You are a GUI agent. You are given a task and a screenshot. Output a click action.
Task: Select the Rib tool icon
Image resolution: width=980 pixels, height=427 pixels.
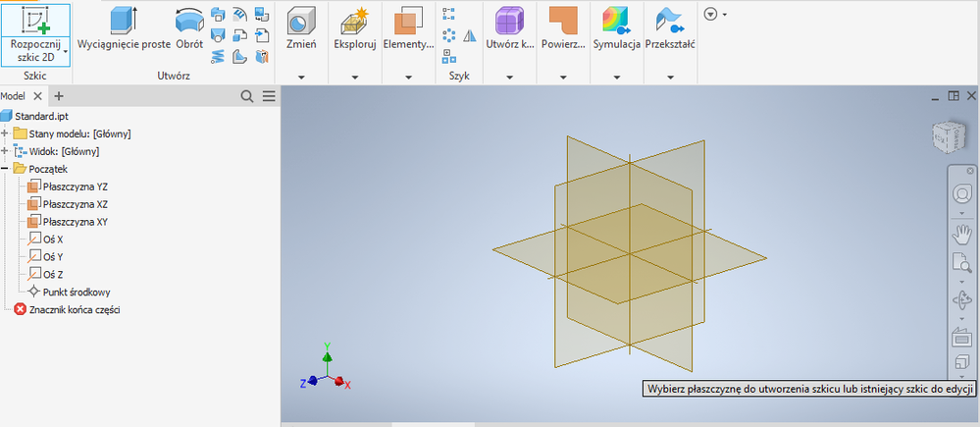click(x=240, y=56)
